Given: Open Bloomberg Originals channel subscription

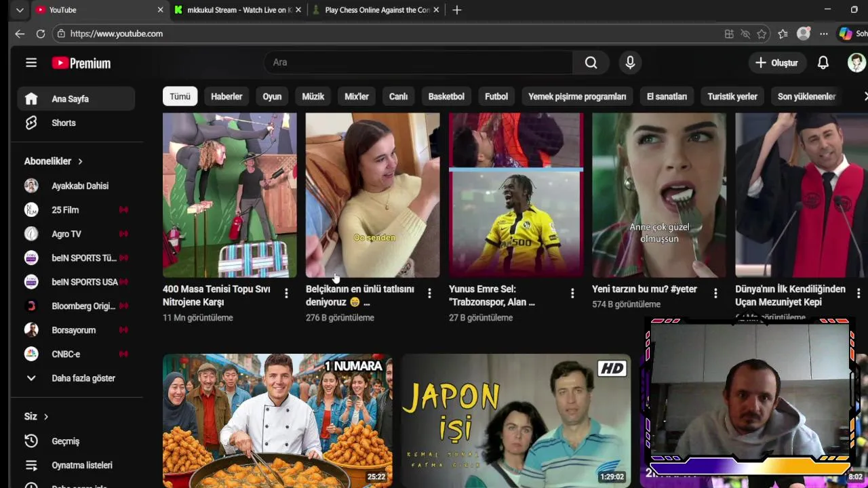Looking at the screenshot, I should (x=76, y=306).
